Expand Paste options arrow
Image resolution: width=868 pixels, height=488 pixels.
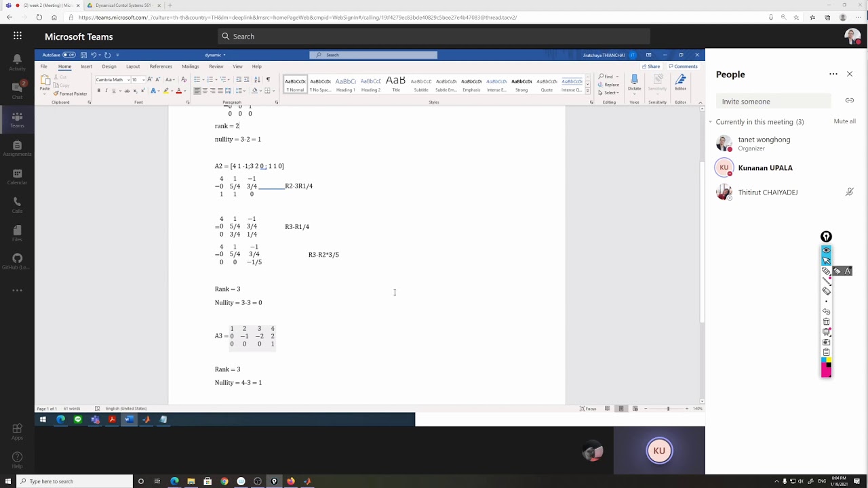coord(45,94)
